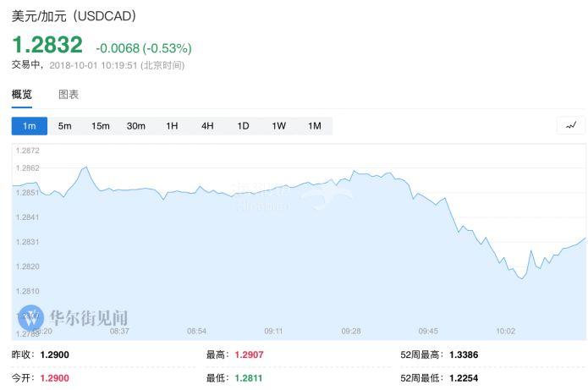Viewport: 588px width, 390px height.
Task: Click the chart peak near 1.2862
Action: (x=86, y=168)
